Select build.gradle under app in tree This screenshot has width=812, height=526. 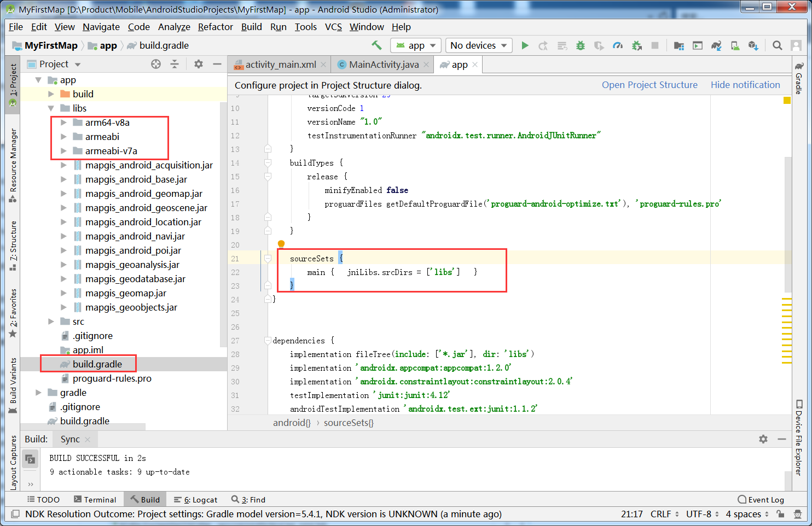97,364
